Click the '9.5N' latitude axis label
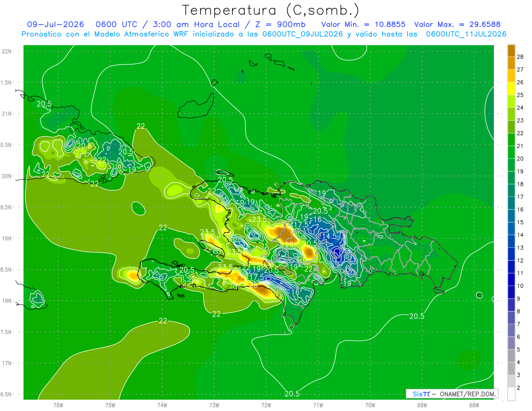Image resolution: width=532 pixels, height=411 pixels. (6, 207)
